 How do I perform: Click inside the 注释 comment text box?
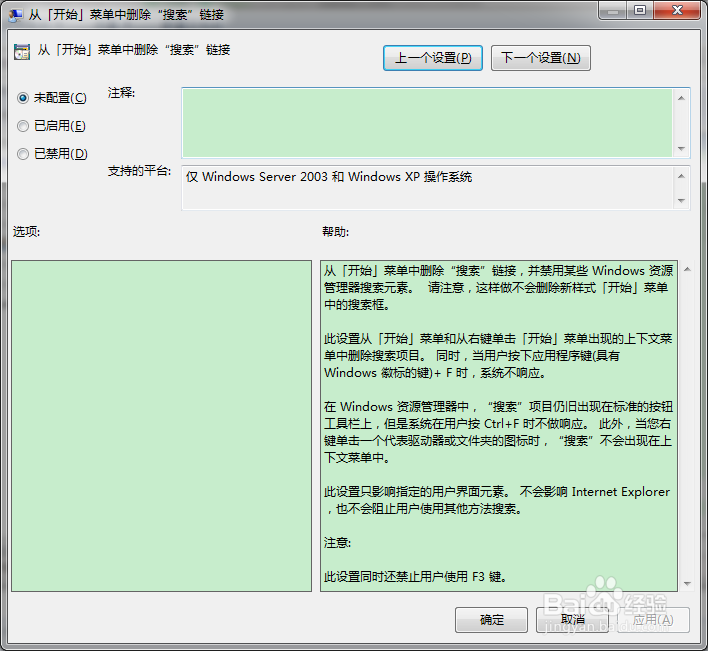pyautogui.click(x=427, y=123)
